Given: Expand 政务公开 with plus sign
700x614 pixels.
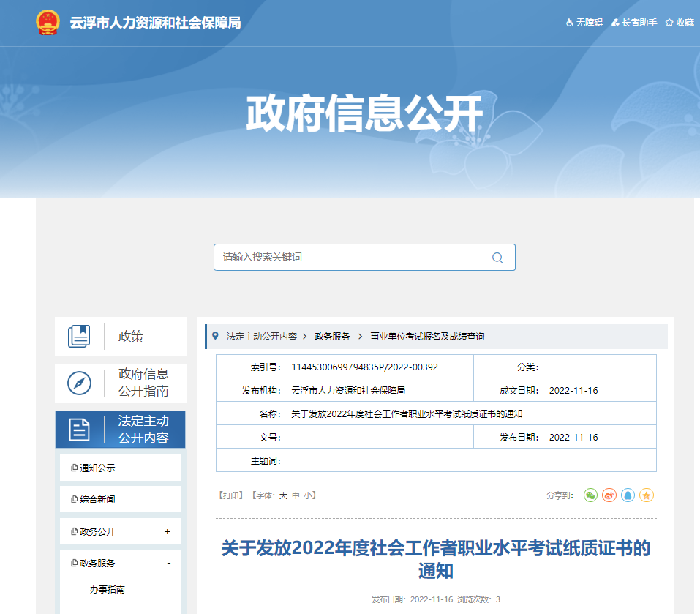Looking at the screenshot, I should [168, 531].
